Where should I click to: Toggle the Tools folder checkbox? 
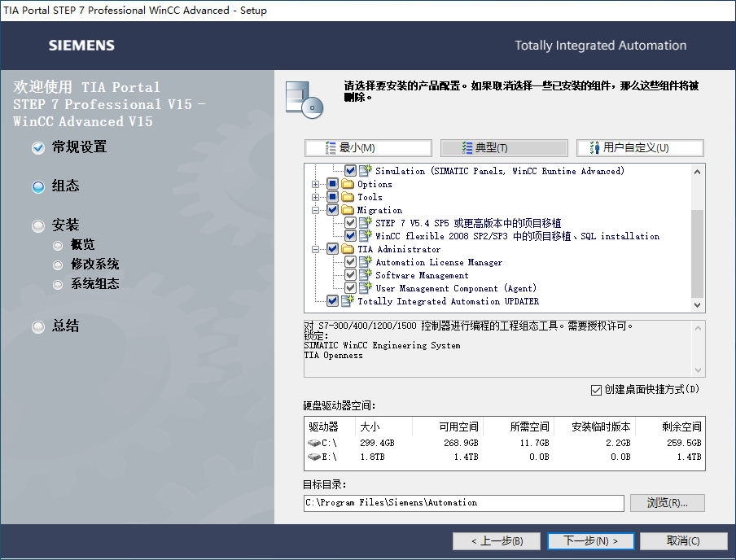pyautogui.click(x=332, y=197)
